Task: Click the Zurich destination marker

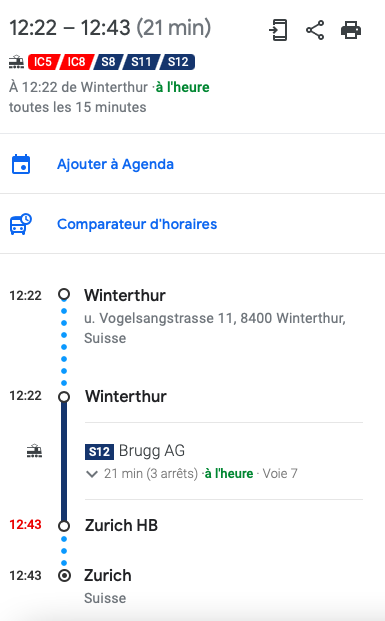Action: click(64, 575)
